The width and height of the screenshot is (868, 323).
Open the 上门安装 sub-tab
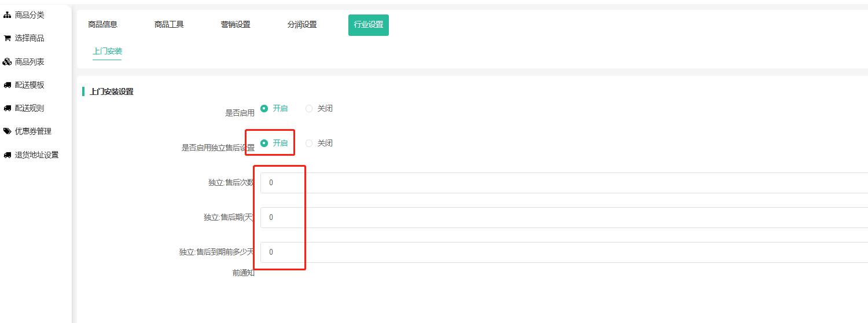tap(107, 51)
